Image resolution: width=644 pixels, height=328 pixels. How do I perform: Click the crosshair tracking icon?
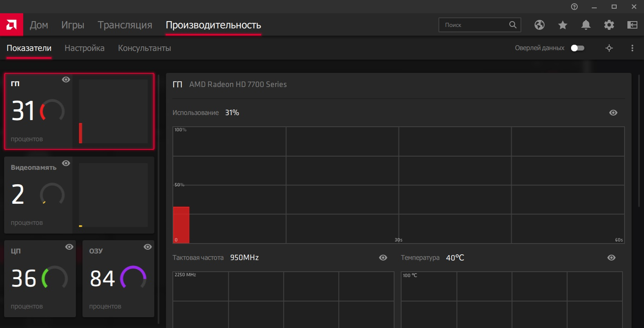pyautogui.click(x=609, y=48)
